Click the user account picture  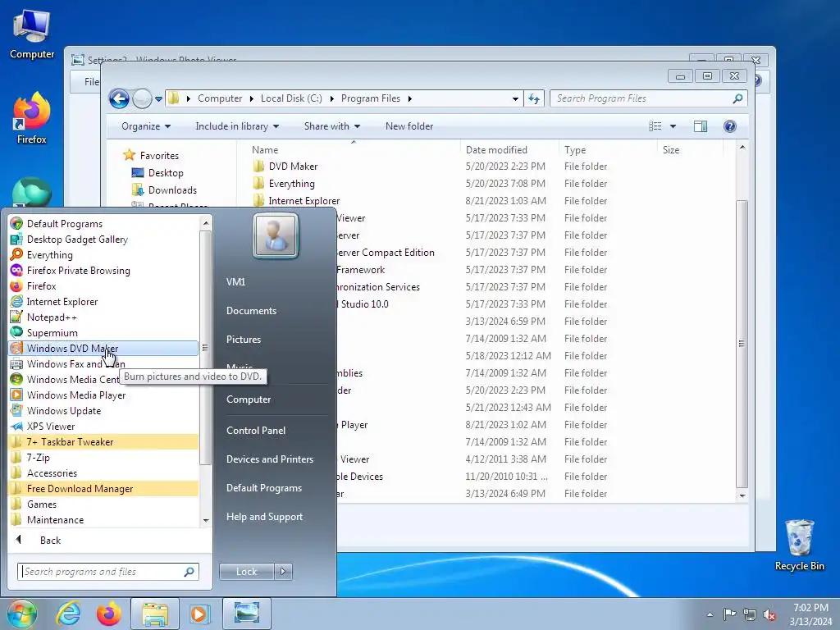pyautogui.click(x=276, y=235)
